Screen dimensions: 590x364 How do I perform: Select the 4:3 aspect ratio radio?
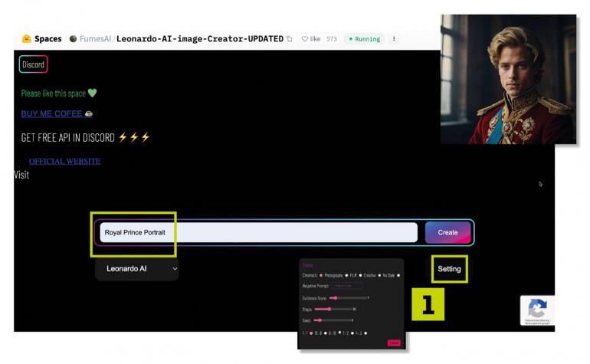(365, 333)
